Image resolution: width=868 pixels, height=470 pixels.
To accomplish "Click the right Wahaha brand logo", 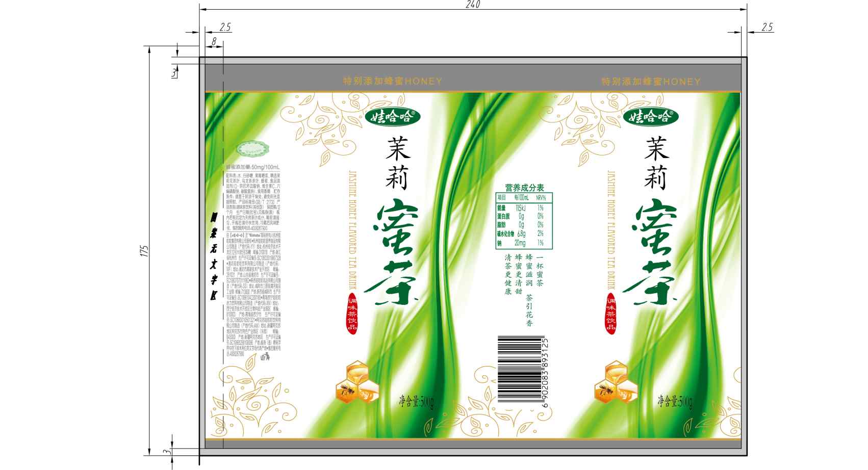I will click(x=650, y=117).
